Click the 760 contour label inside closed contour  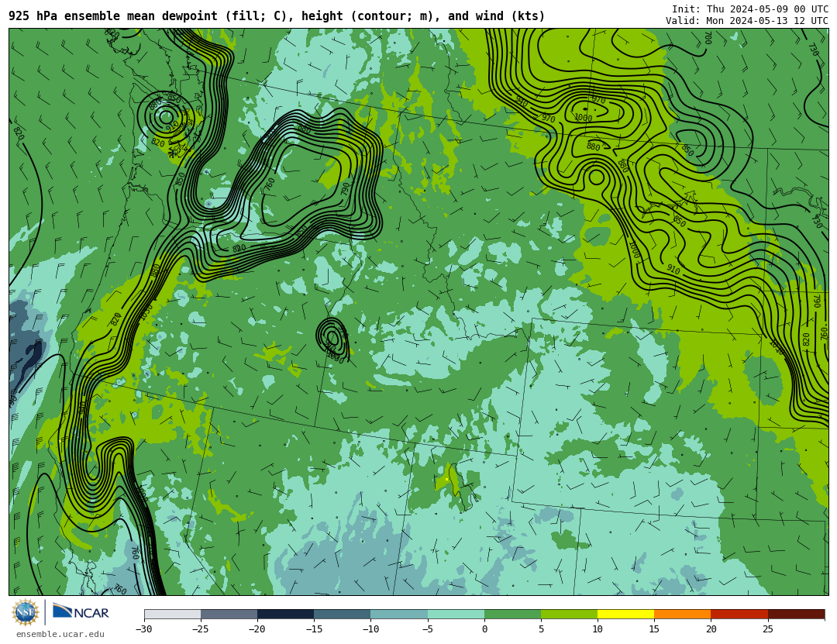point(270,184)
